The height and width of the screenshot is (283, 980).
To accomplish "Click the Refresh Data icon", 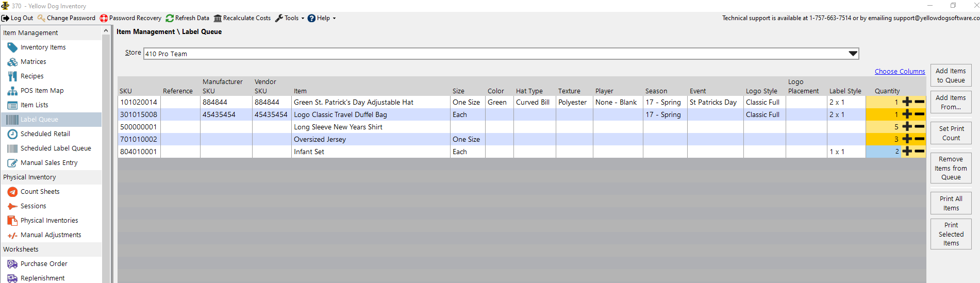I will point(170,18).
